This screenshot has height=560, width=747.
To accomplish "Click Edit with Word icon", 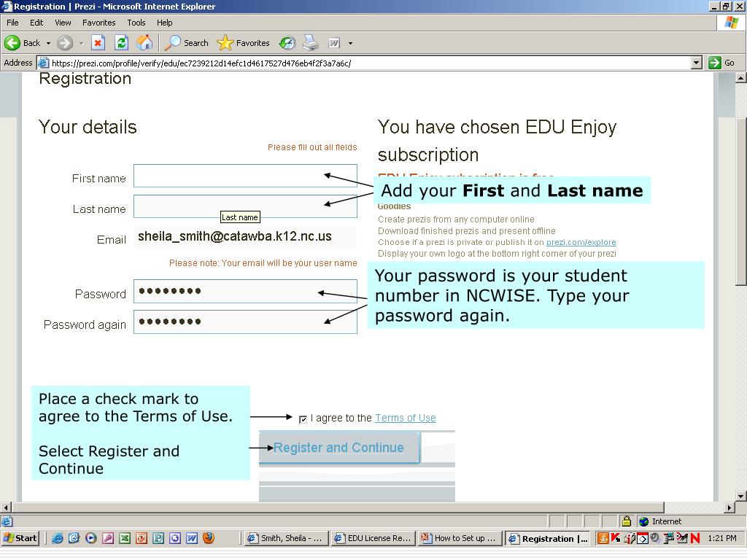I will [x=334, y=43].
